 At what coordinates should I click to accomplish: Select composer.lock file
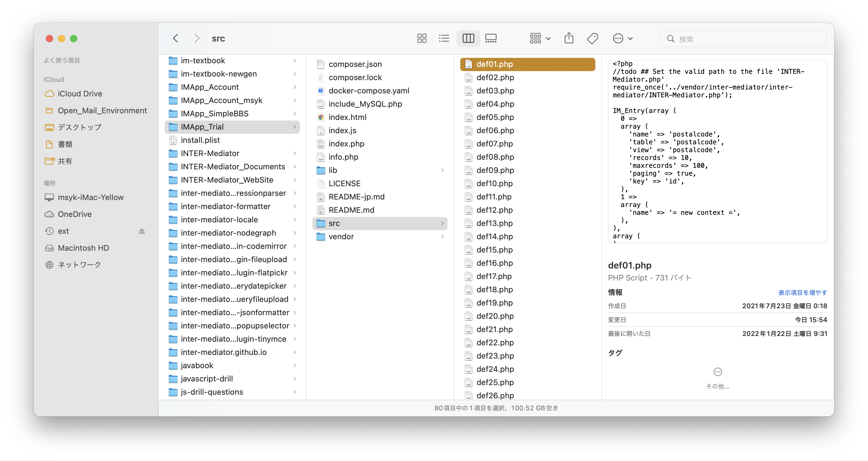380,77
